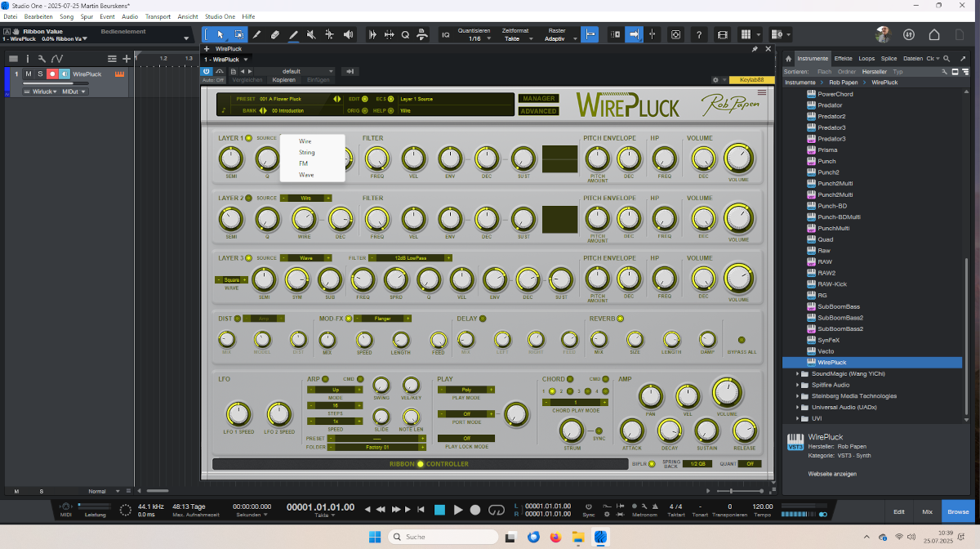Open the video player icon
980x549 pixels.
click(722, 34)
